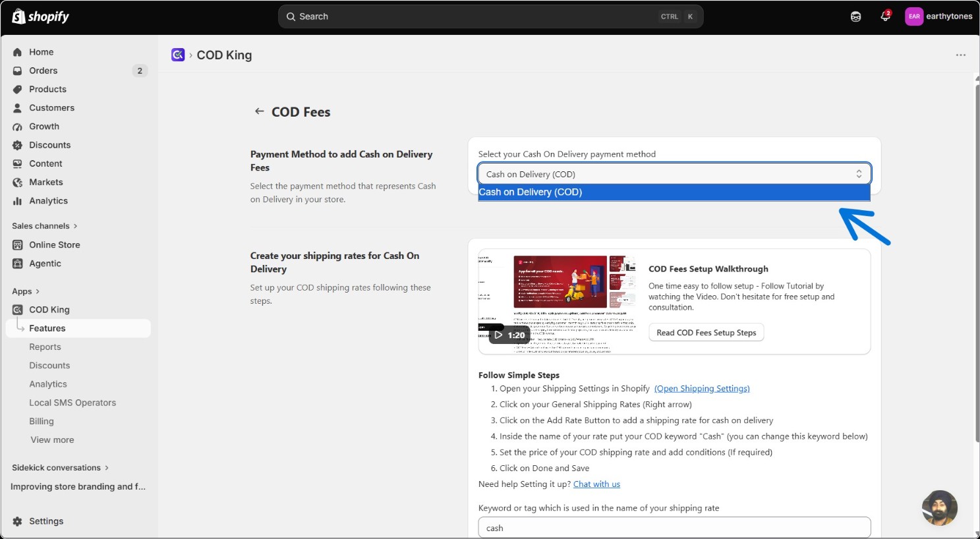Screen dimensions: 980x539
Task: Click Read COD Fees Setup Steps button
Action: pyautogui.click(x=706, y=333)
